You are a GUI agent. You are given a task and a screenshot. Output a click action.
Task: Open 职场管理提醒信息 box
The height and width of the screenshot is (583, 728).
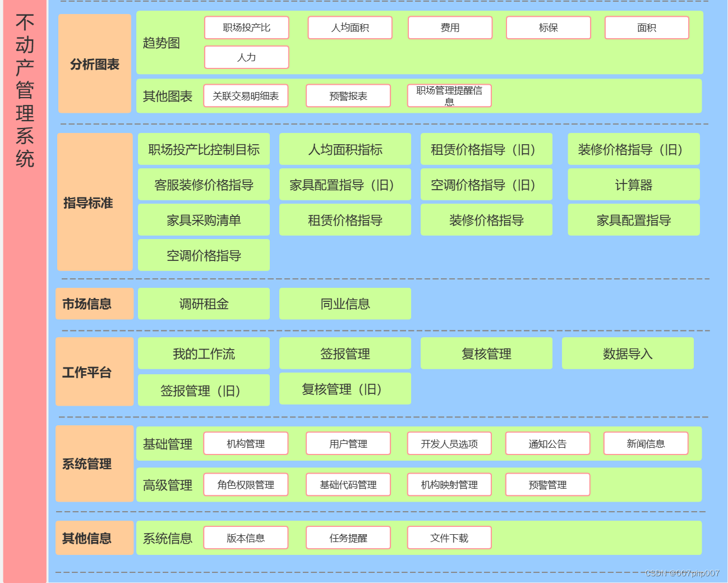449,96
